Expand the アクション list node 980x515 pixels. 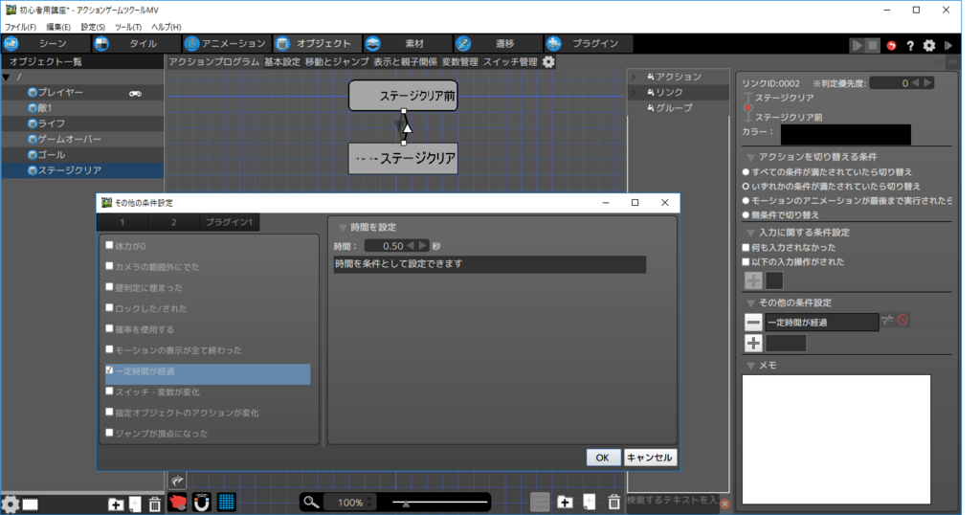(634, 77)
